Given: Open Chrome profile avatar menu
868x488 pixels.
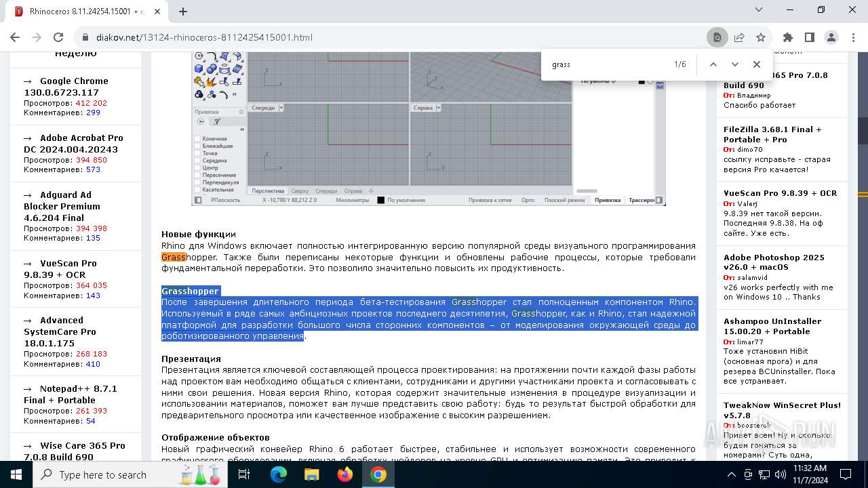Looking at the screenshot, I should click(x=831, y=37).
